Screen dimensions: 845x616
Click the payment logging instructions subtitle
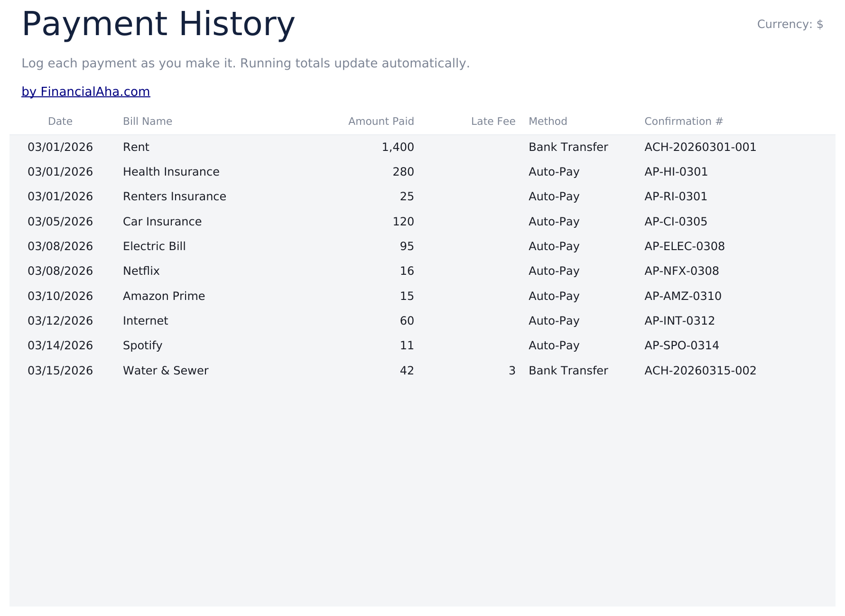coord(246,64)
